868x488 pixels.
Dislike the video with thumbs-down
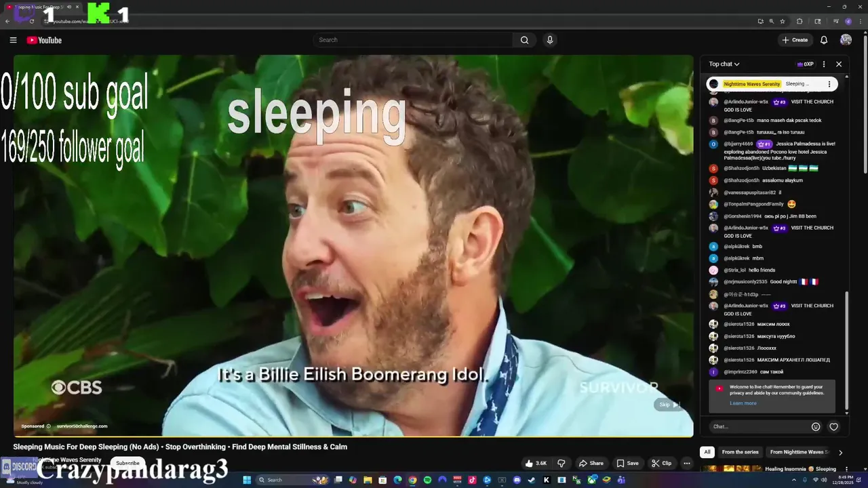(x=561, y=464)
